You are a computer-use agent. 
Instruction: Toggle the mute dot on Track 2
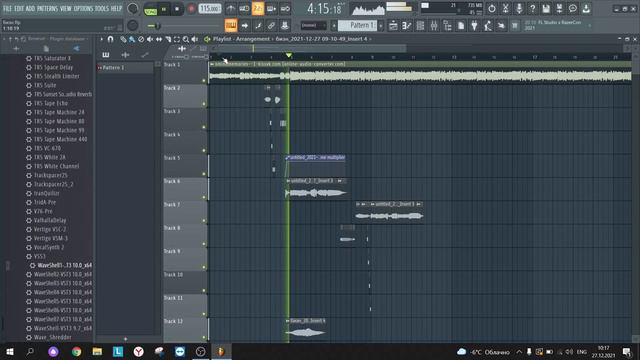[x=204, y=104]
